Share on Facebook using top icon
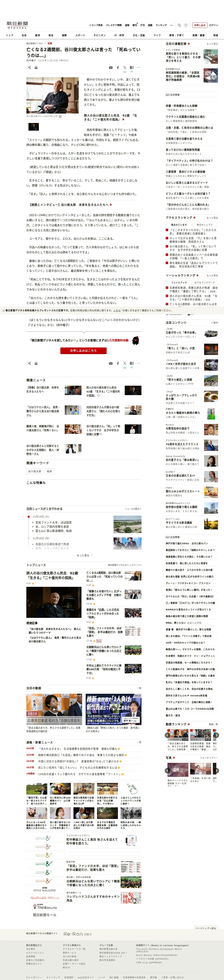 118,68
